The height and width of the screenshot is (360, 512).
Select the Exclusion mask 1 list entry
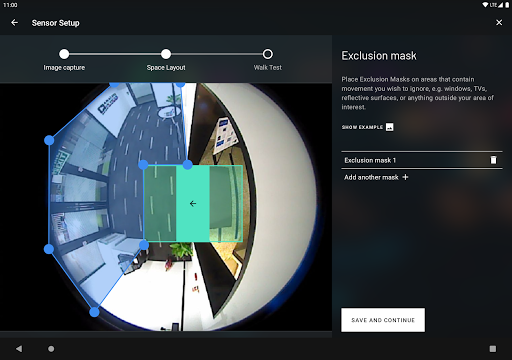pos(422,160)
